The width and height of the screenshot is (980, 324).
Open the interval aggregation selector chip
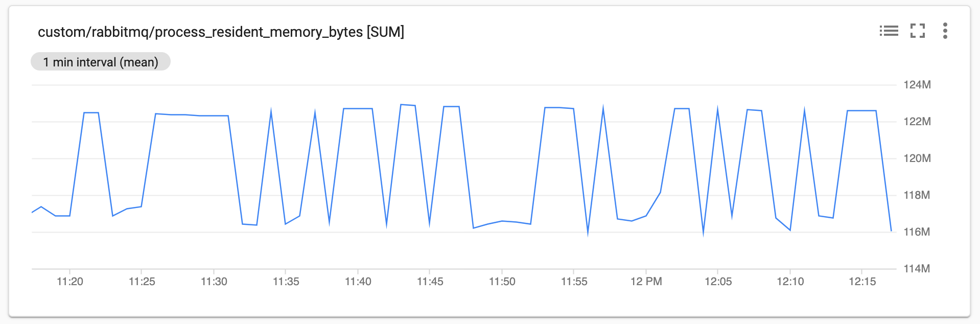click(101, 61)
